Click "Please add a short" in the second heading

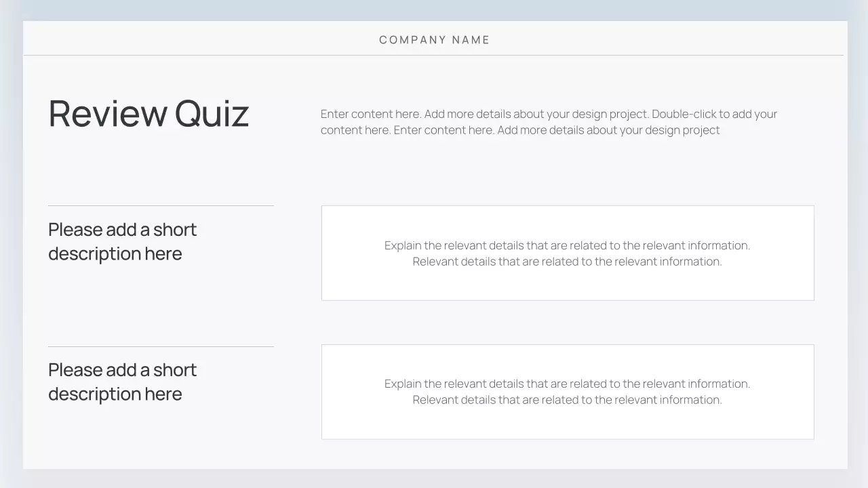pos(122,370)
